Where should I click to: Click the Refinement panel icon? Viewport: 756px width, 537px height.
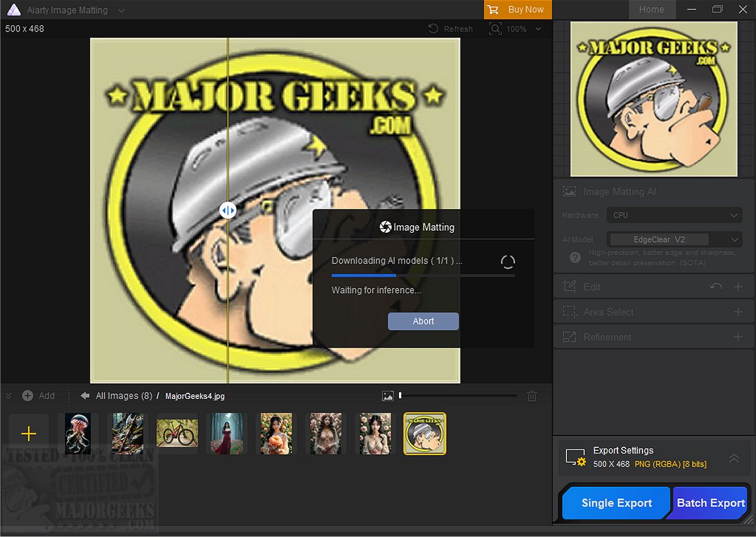click(570, 337)
